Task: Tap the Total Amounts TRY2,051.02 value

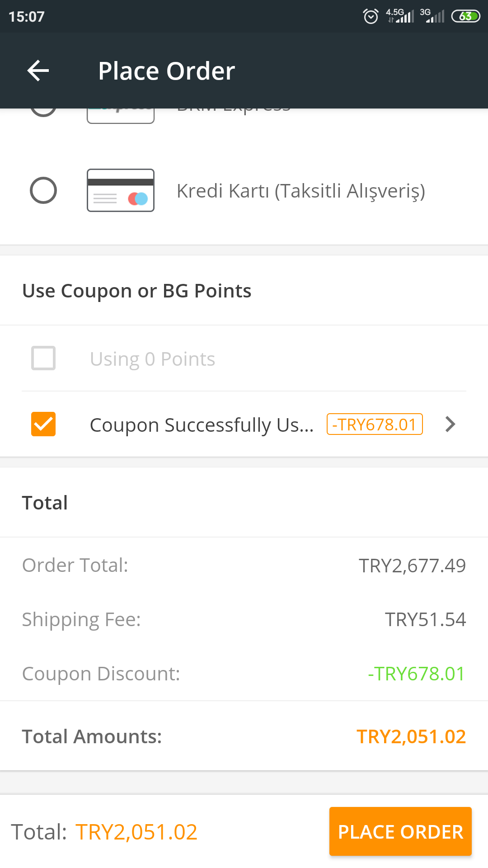Action: click(411, 736)
